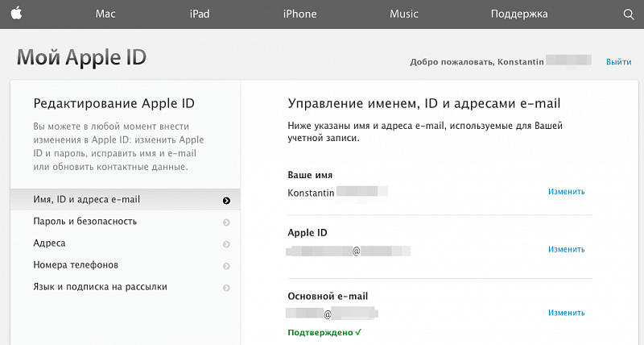Click arrow beside Язык и подписка на рассылки

coord(227,287)
